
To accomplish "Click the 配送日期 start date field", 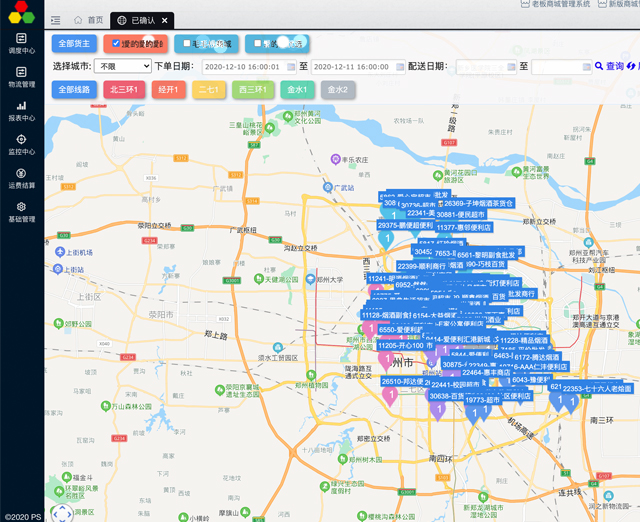I will pyautogui.click(x=485, y=66).
